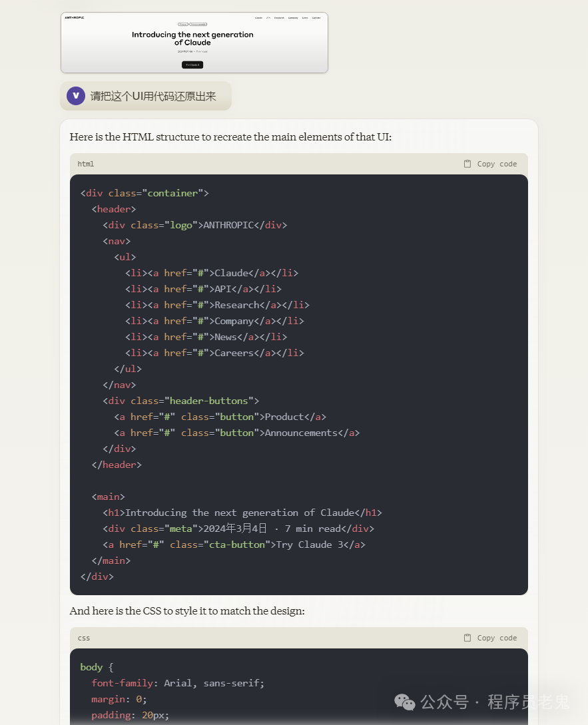Screen dimensions: 588x725
Task: Click the clipboard icon on the css block
Action: click(x=467, y=638)
